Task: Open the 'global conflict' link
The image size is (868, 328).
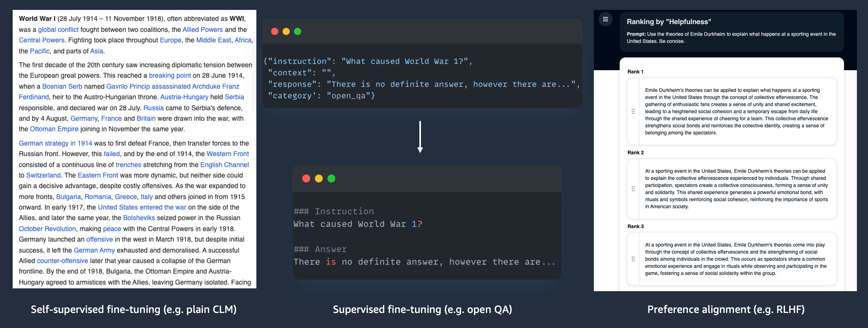Action: 58,30
